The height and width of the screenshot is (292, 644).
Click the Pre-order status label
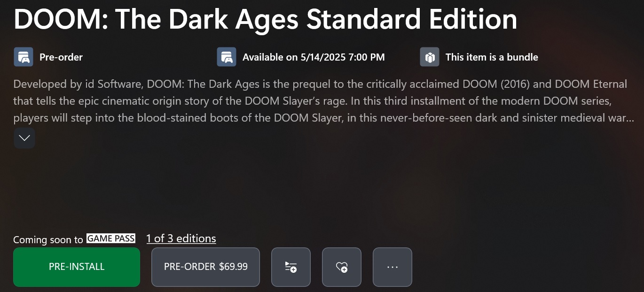tap(61, 57)
